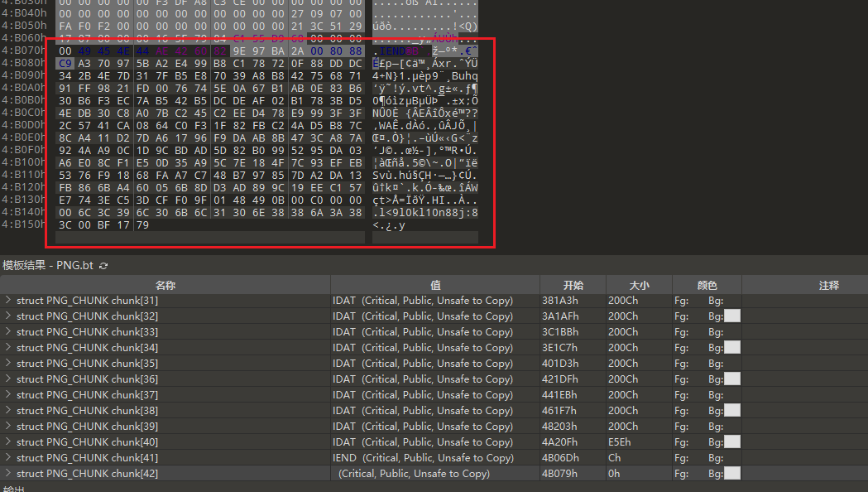Click the refresh icon next to PNG.bt
This screenshot has width=868, height=492.
click(x=103, y=266)
